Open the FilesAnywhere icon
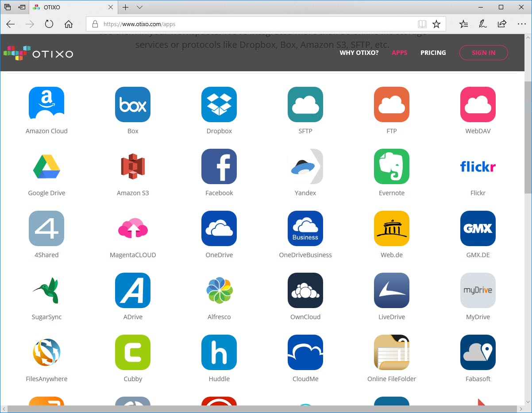532x413 pixels. (x=46, y=352)
